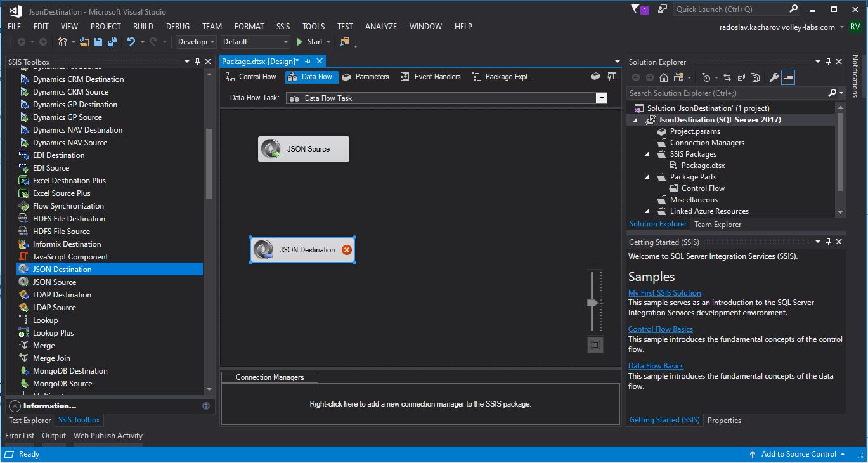The width and height of the screenshot is (868, 463).
Task: Click Sync with Active Document icon
Action: 727,77
